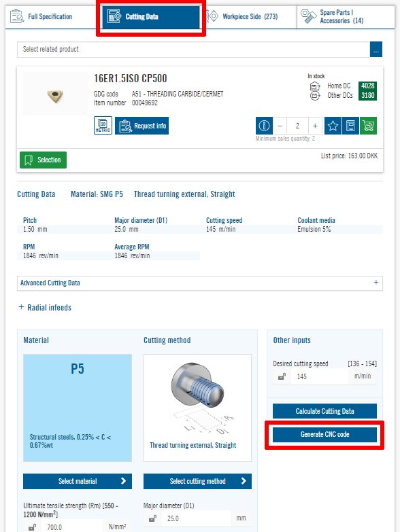Expand the Radial infeeds section

point(45,307)
